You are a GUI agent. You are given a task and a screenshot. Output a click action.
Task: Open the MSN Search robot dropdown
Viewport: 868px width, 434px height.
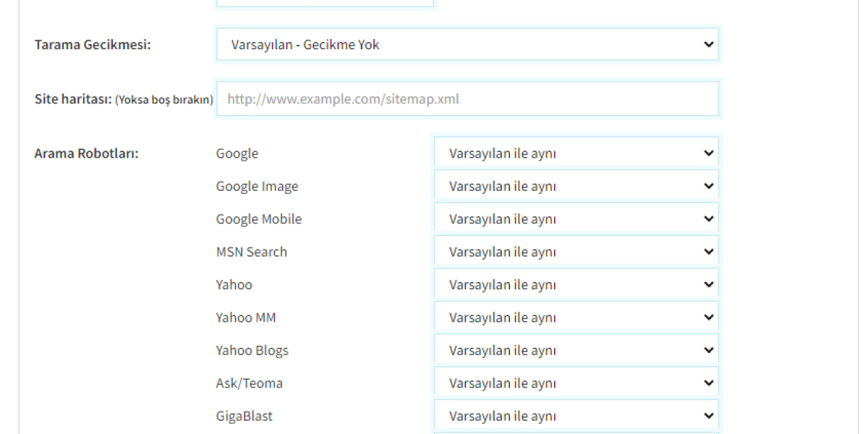coord(576,252)
